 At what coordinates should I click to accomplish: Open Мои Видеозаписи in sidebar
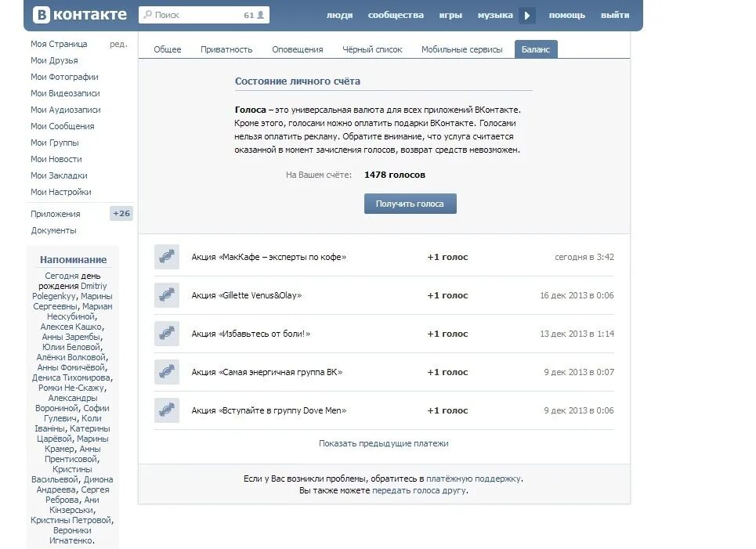click(65, 93)
